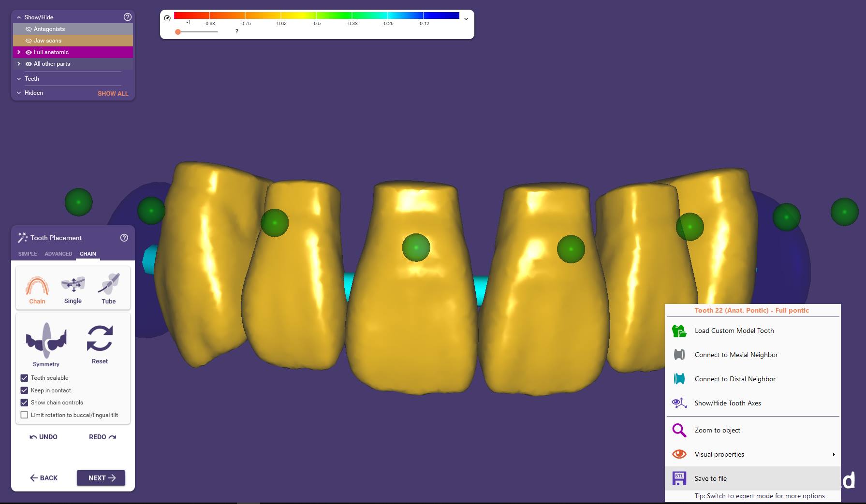Hide All other parts via eye icon
The height and width of the screenshot is (504, 866).
click(29, 64)
